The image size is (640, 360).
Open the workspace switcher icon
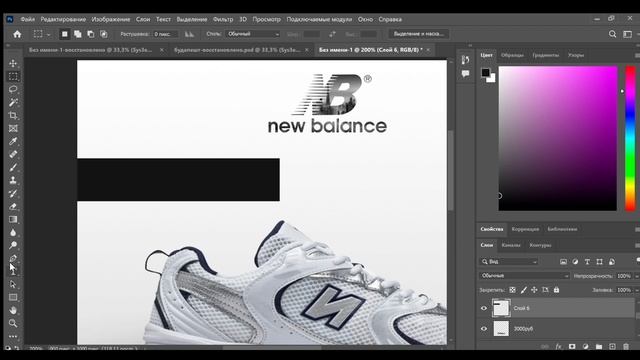click(628, 34)
